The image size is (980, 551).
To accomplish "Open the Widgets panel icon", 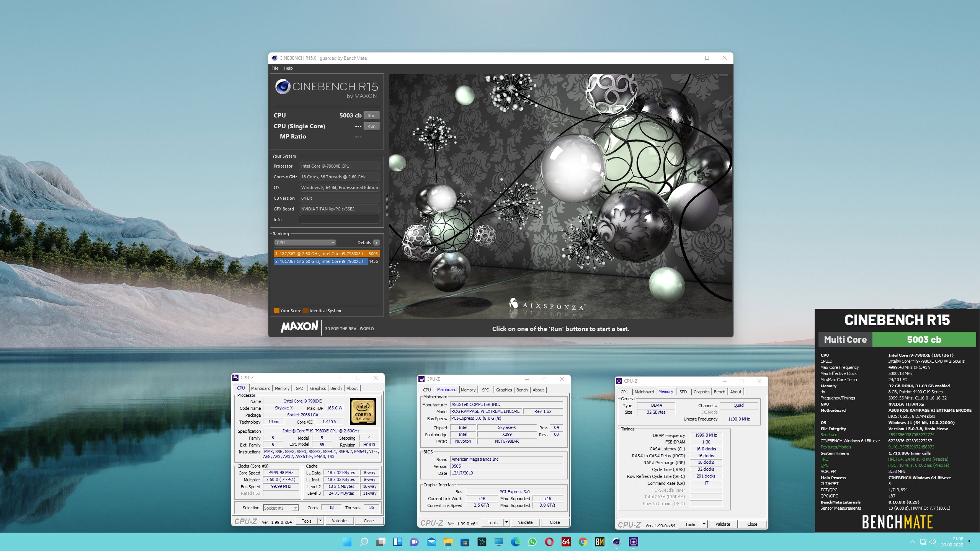I will 397,542.
